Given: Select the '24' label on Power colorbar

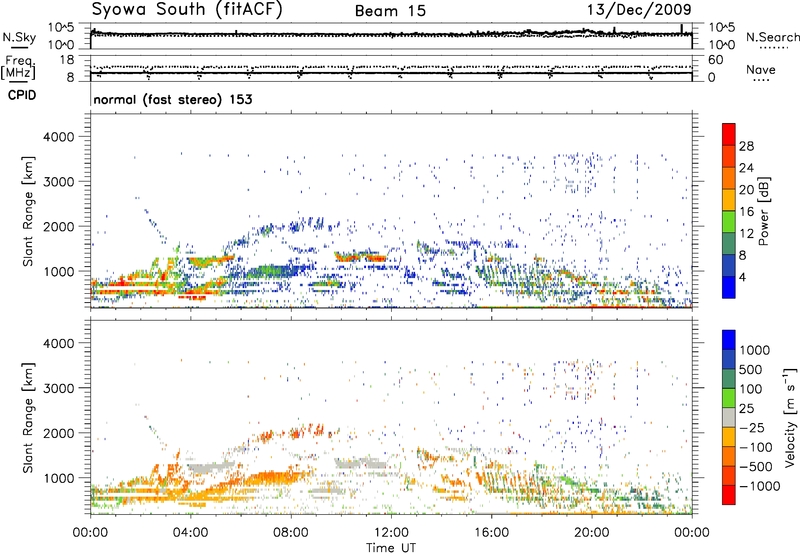Looking at the screenshot, I should (746, 168).
